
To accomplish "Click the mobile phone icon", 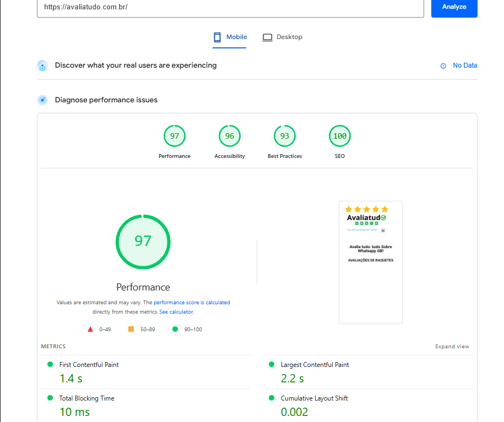I will point(217,37).
